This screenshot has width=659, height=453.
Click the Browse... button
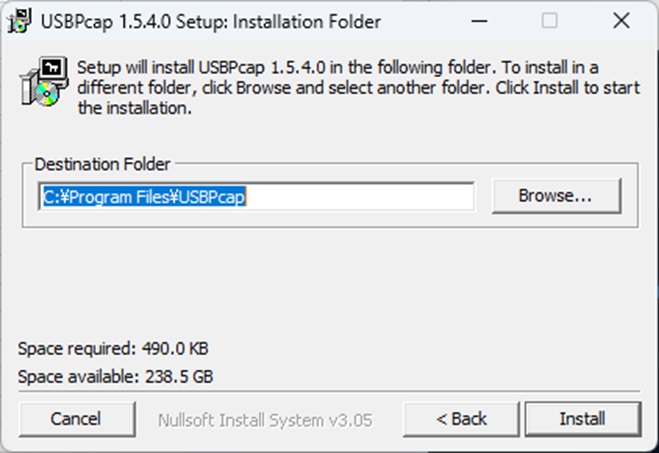[x=555, y=196]
